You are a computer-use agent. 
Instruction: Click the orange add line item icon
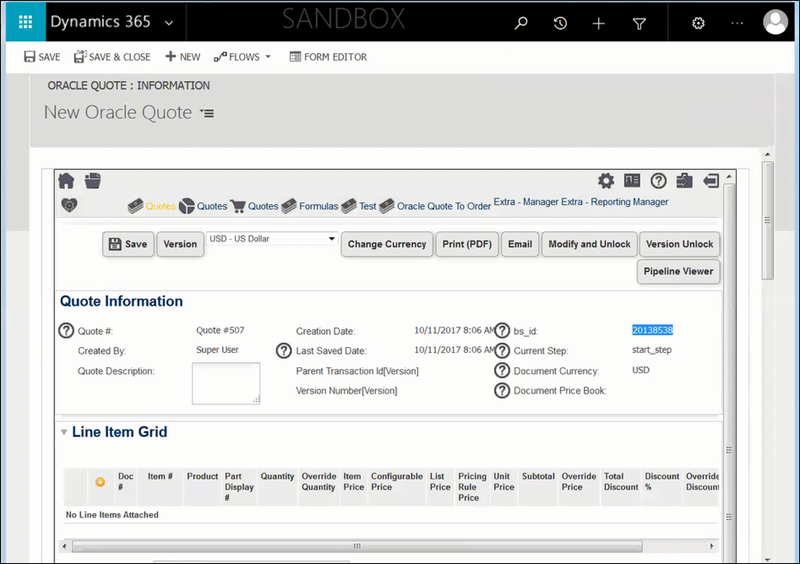point(100,482)
